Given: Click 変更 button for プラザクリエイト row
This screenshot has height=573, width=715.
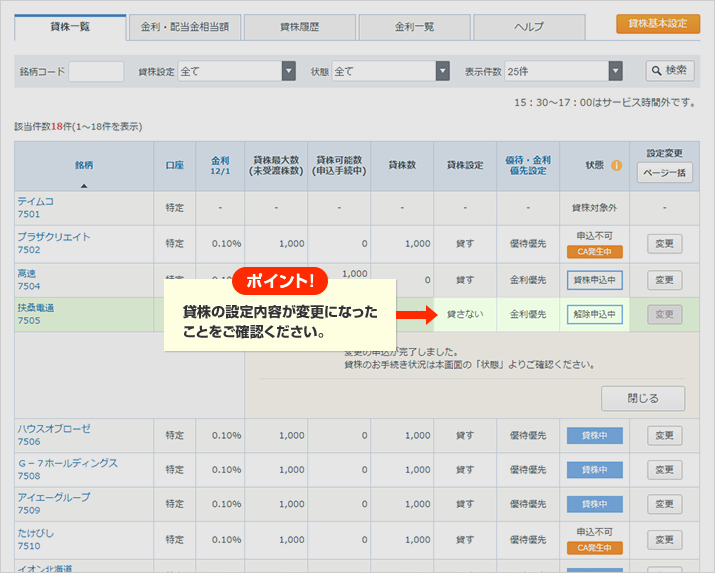Looking at the screenshot, I should pos(664,243).
